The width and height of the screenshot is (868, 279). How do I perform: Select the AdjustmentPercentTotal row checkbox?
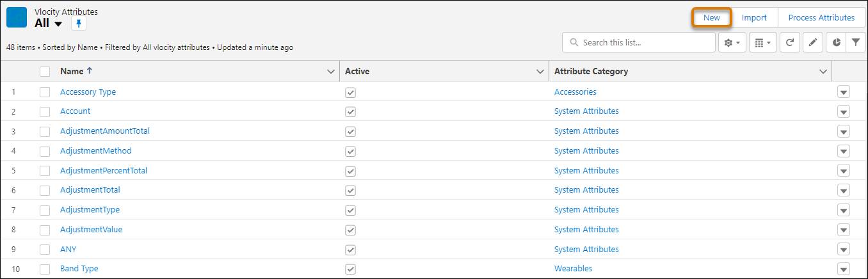tap(45, 171)
